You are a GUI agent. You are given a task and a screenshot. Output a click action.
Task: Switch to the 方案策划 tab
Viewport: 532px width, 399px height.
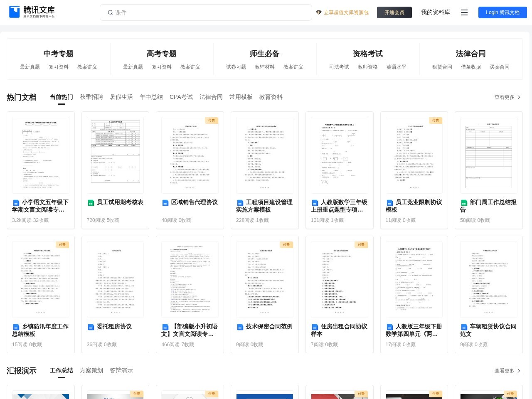tap(91, 370)
